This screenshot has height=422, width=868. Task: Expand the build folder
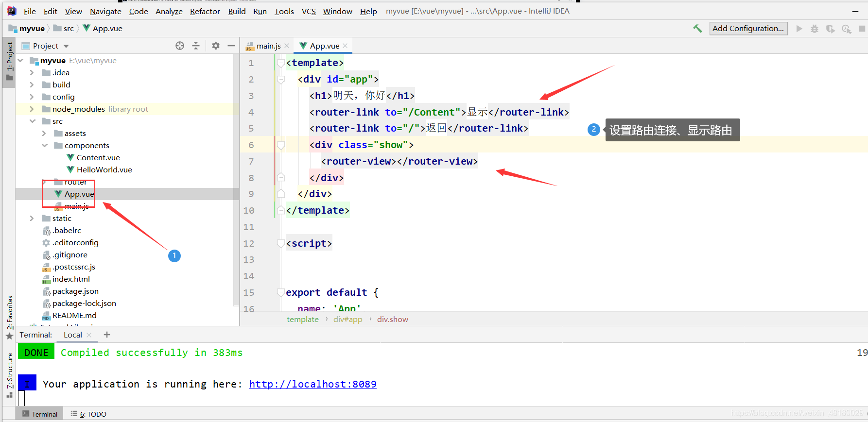(x=32, y=85)
